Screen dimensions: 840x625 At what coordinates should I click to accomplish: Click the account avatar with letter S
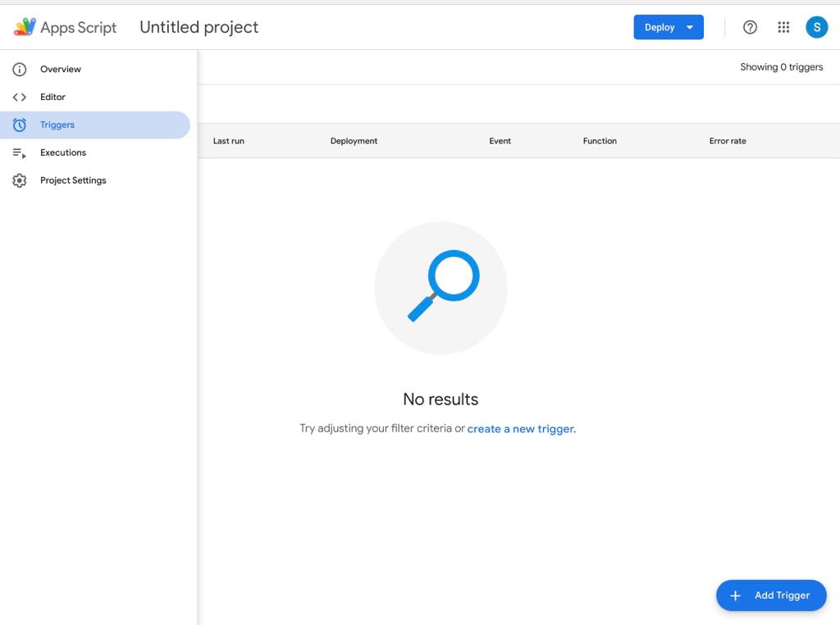coord(816,27)
